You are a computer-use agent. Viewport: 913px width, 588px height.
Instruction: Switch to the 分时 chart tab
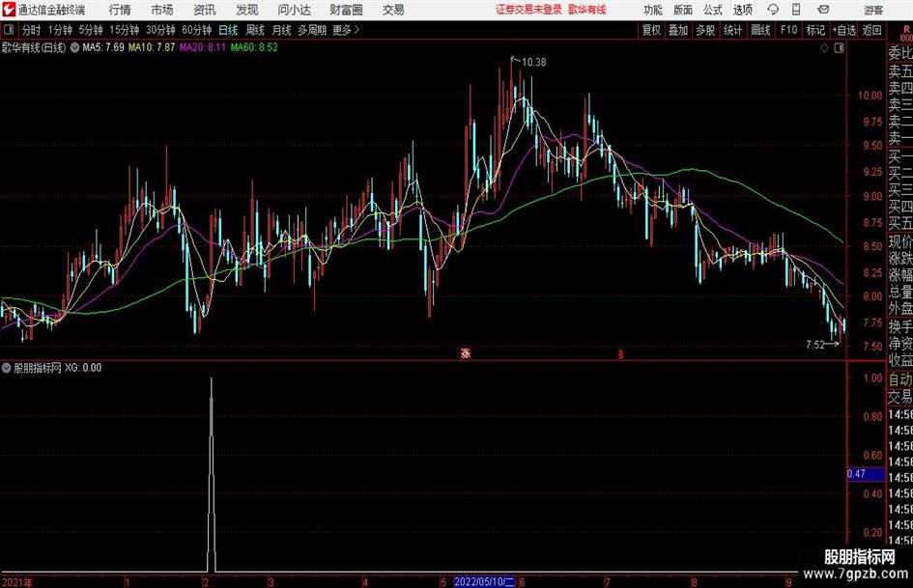[x=32, y=30]
